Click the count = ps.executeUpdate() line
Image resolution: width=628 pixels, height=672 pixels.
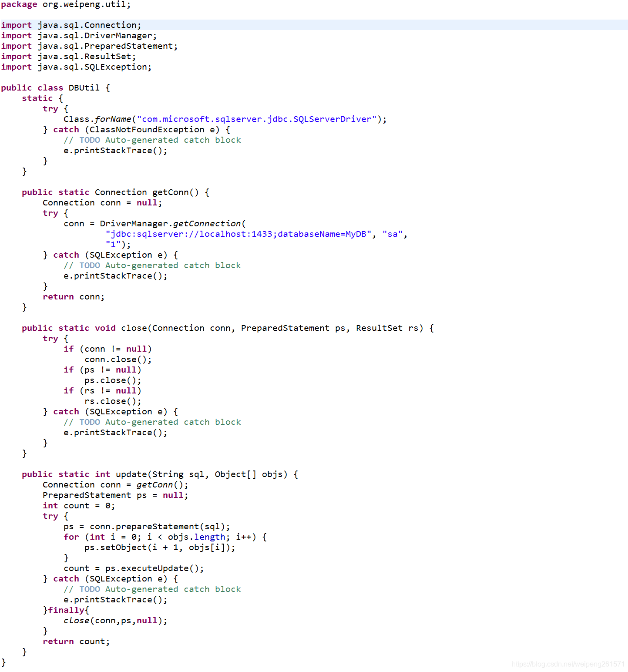(134, 568)
